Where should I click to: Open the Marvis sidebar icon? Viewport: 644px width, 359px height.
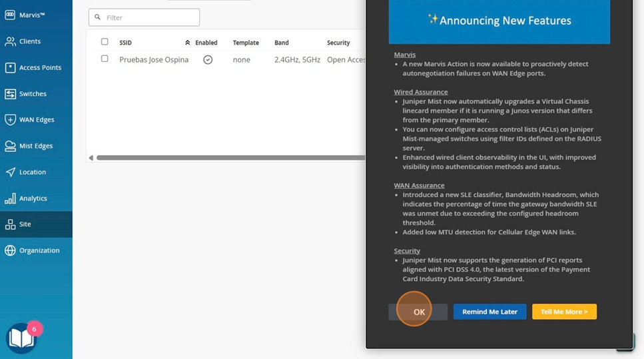point(10,15)
